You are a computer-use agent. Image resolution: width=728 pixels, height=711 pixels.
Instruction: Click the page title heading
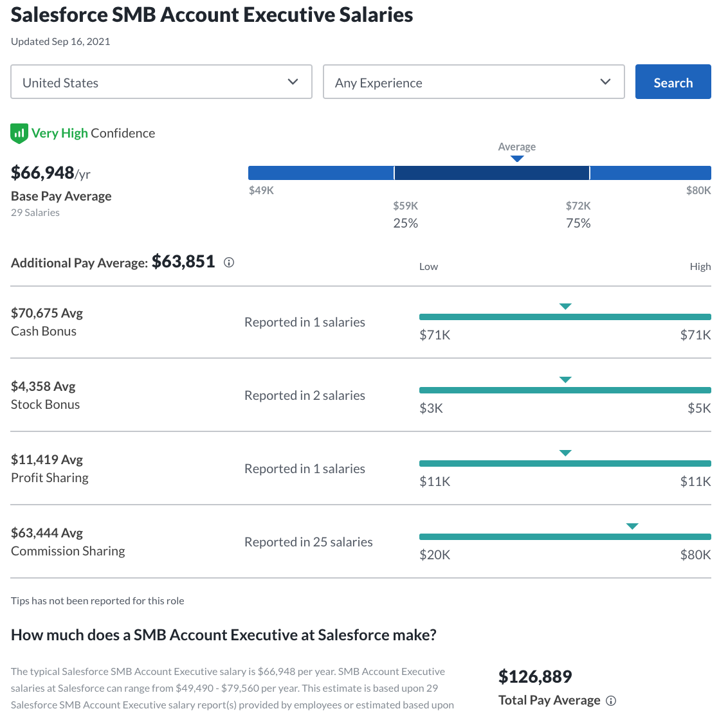pyautogui.click(x=212, y=15)
